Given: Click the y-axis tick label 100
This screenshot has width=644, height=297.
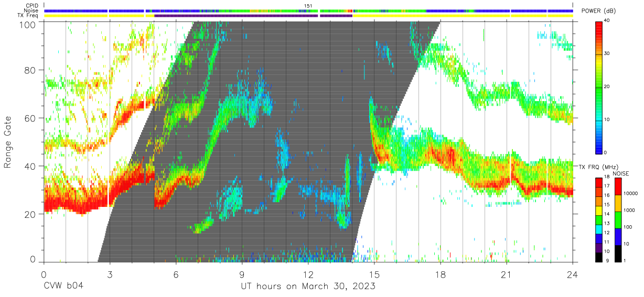Looking at the screenshot, I should [28, 24].
